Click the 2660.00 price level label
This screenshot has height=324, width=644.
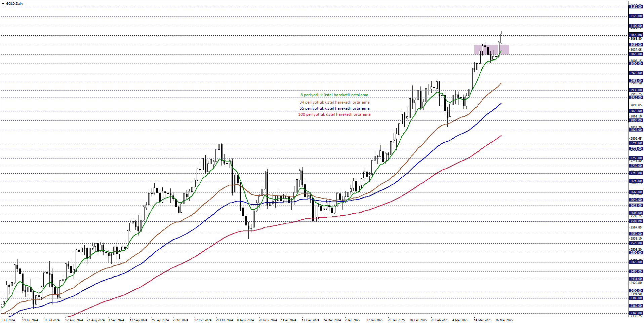[x=636, y=192]
